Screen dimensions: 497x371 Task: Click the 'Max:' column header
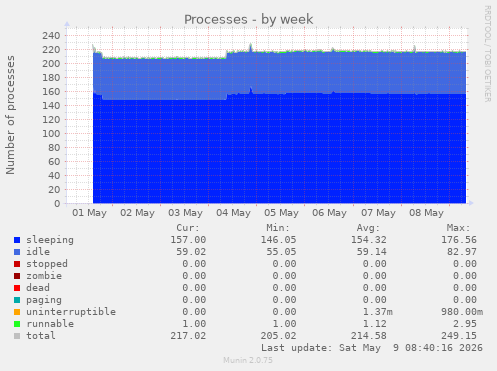[x=458, y=228]
